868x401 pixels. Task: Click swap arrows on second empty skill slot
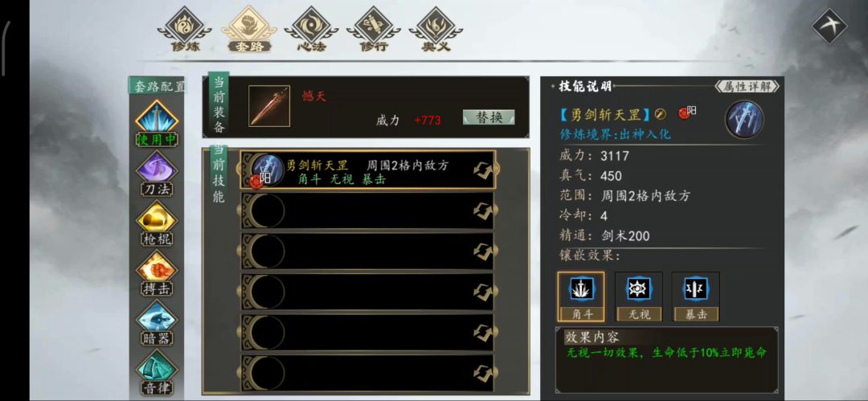click(x=483, y=251)
